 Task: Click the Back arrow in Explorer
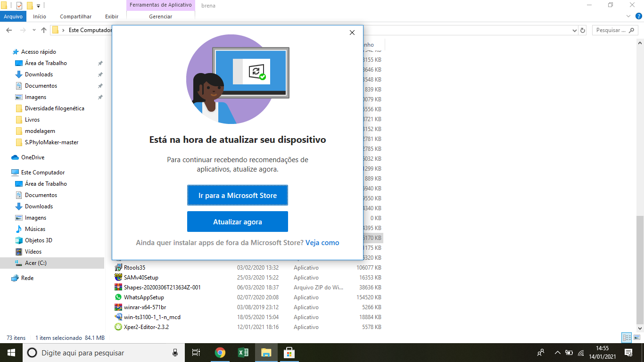[x=8, y=30]
